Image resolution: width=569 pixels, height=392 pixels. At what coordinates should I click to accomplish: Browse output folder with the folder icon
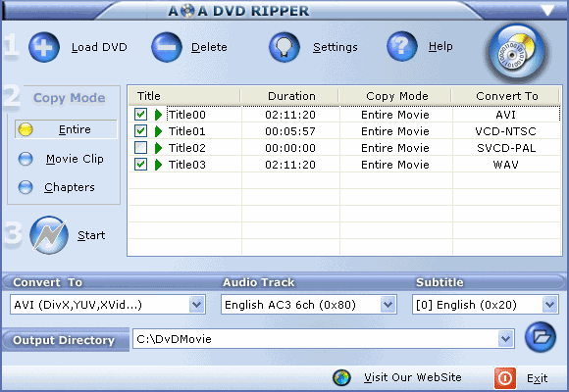pyautogui.click(x=541, y=337)
